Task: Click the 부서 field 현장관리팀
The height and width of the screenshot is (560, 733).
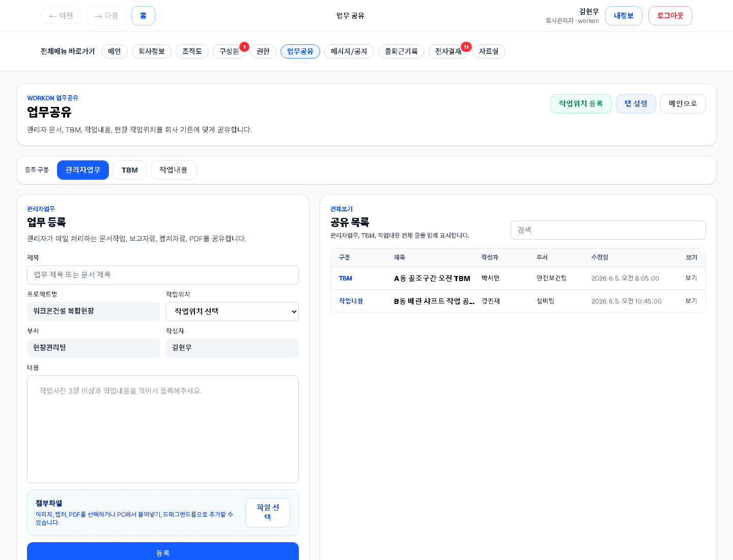Action: 93,348
